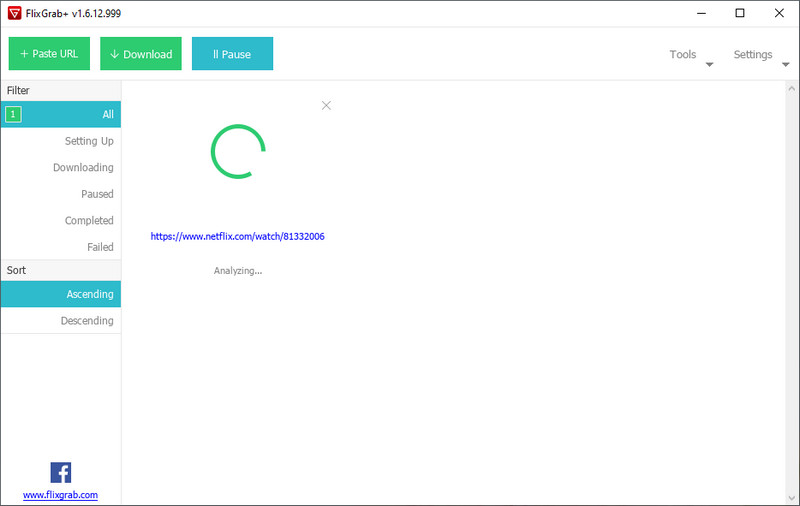Show only Completed items
This screenshot has width=800, height=506.
pyautogui.click(x=61, y=220)
